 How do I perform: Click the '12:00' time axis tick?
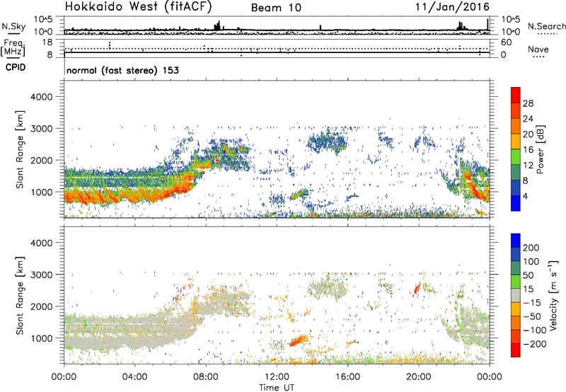tap(277, 377)
